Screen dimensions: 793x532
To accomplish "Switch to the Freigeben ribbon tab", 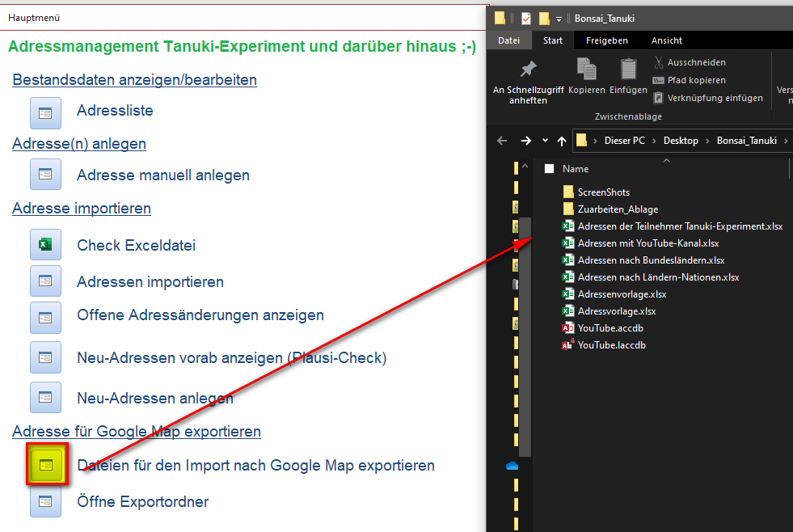I will [606, 40].
